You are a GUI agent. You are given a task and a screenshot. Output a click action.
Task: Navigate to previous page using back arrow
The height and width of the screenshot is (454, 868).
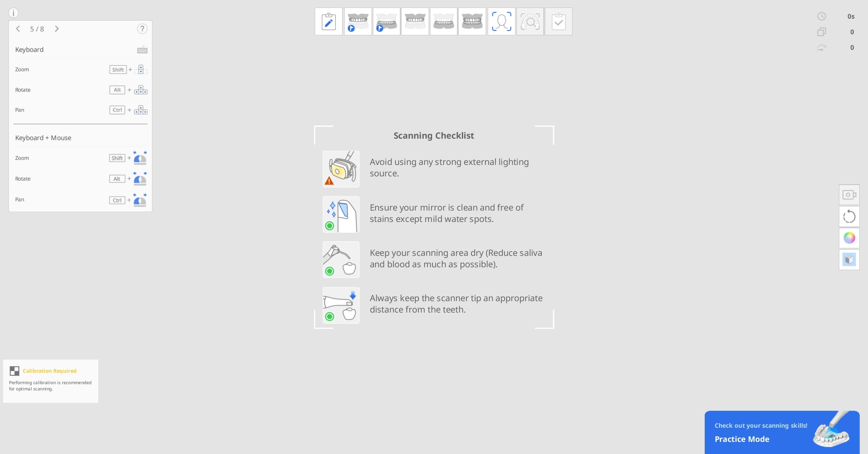pyautogui.click(x=18, y=28)
